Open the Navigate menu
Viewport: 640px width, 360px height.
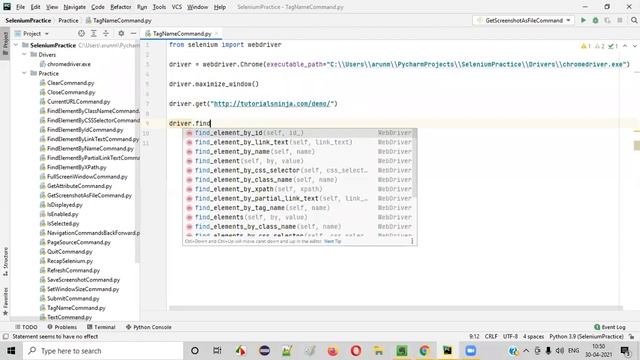[x=75, y=7]
